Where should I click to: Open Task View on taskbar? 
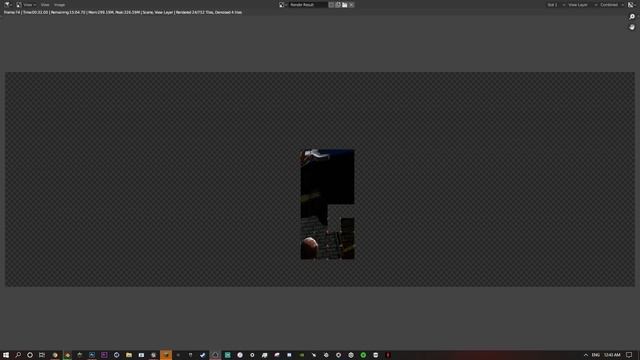click(x=42, y=355)
